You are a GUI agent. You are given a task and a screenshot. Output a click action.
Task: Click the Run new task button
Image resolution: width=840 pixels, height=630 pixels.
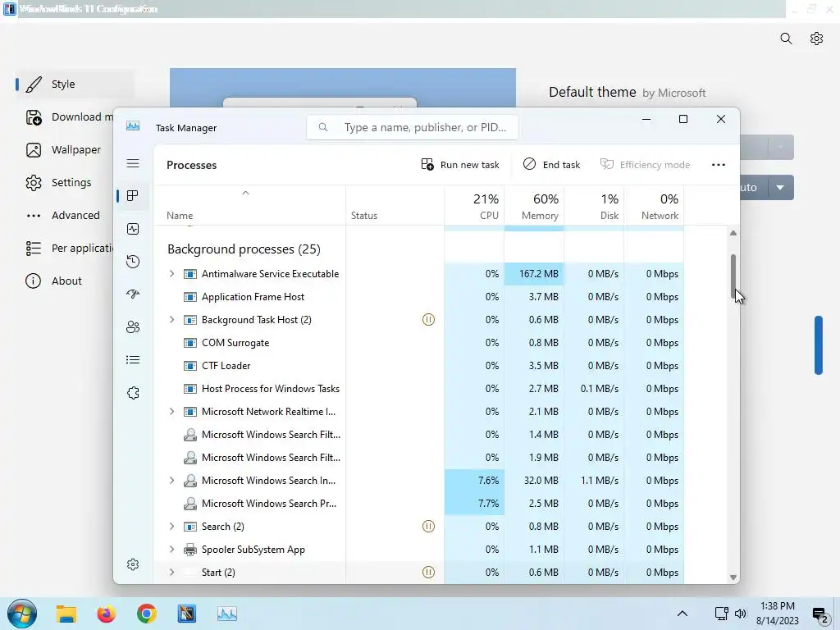[460, 164]
